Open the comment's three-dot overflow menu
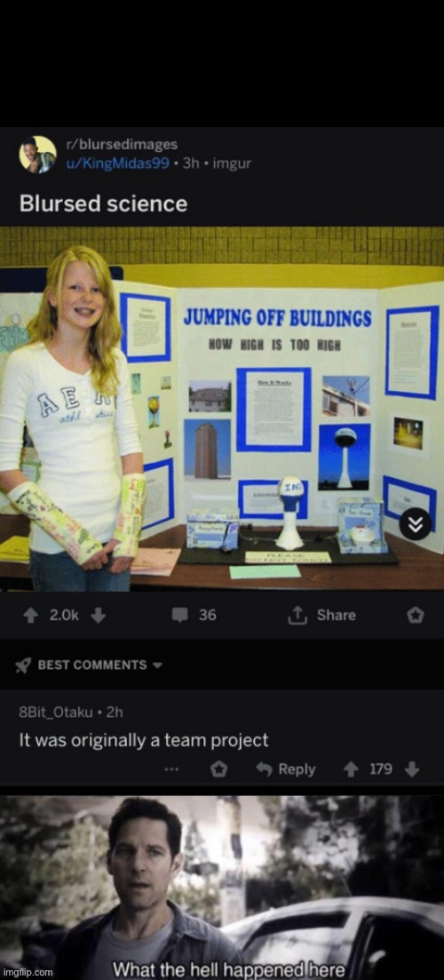The image size is (444, 980). click(171, 769)
